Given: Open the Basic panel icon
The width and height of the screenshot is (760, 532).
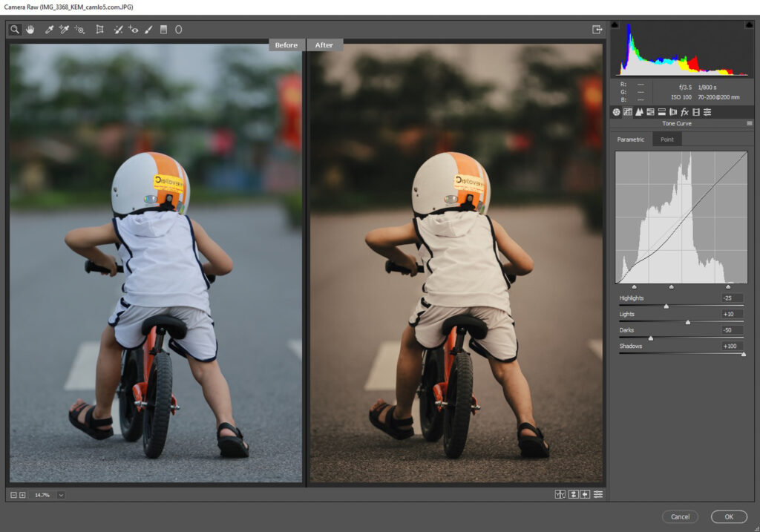Looking at the screenshot, I should point(616,112).
